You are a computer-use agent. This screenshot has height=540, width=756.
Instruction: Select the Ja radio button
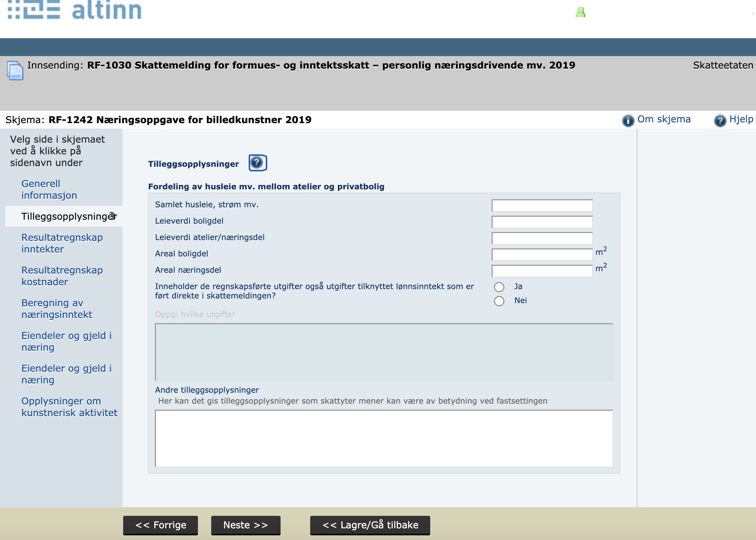pyautogui.click(x=499, y=287)
